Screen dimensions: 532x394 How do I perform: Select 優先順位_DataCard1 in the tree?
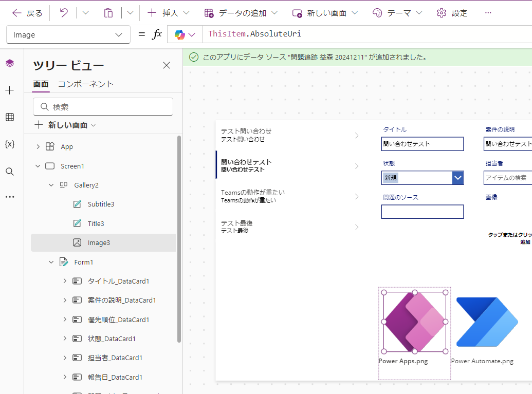tap(118, 320)
